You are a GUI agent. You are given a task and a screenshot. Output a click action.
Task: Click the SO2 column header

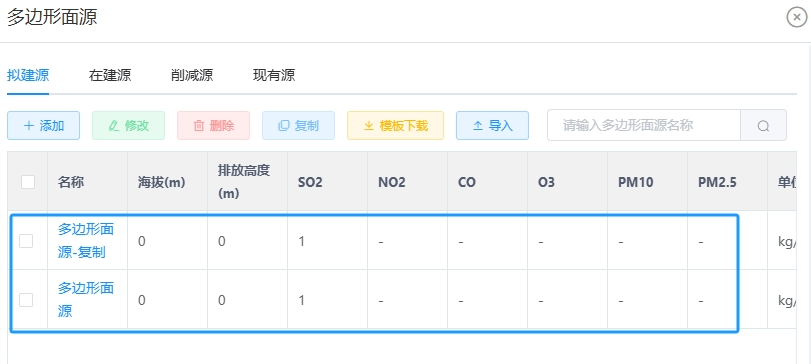click(310, 182)
